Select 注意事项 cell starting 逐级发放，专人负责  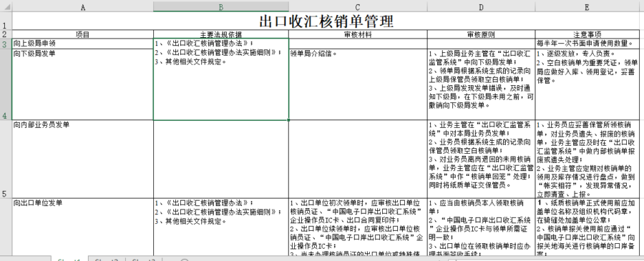pos(587,84)
